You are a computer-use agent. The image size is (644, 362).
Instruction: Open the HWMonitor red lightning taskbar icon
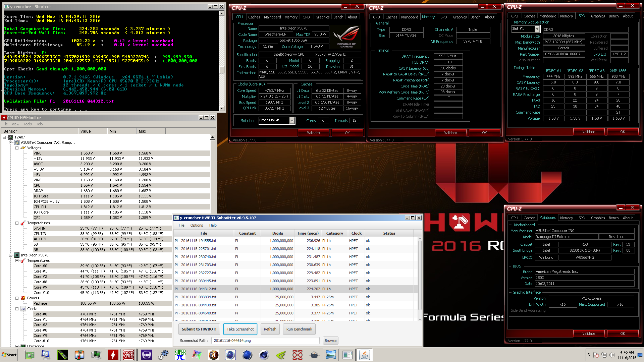pos(113,355)
